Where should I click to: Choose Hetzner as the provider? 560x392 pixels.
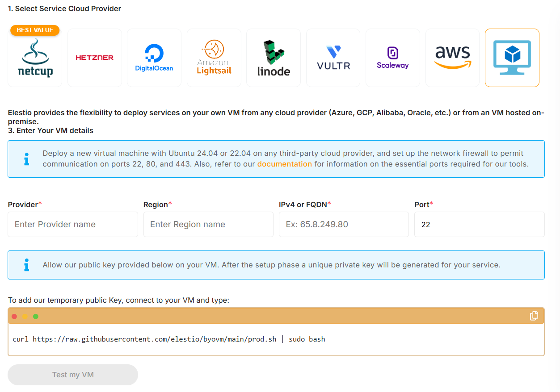94,58
